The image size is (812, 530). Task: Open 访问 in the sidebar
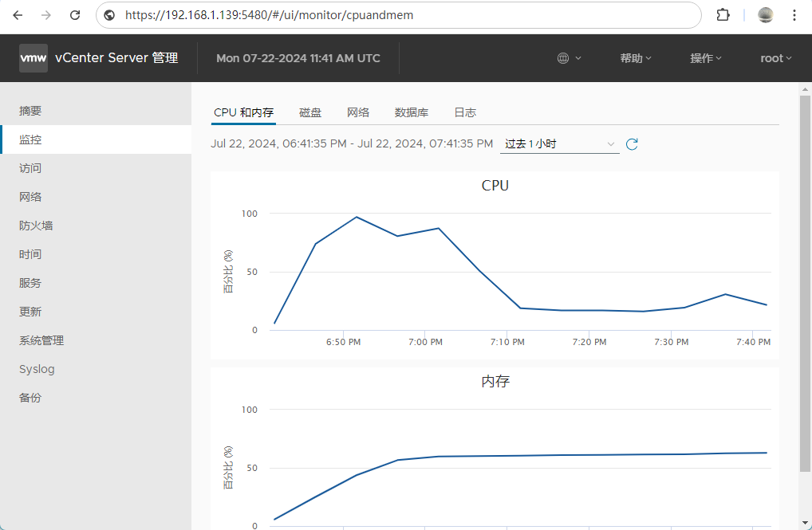tap(96, 168)
